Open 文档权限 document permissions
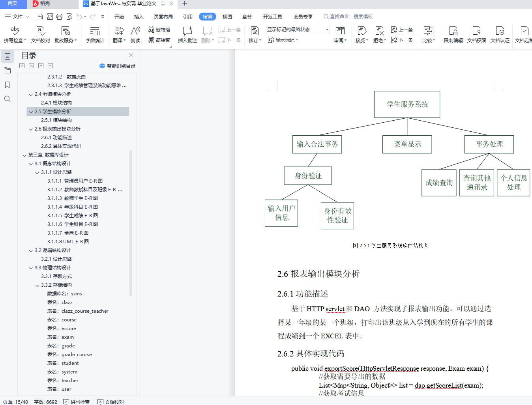532x405 pixels. click(477, 34)
